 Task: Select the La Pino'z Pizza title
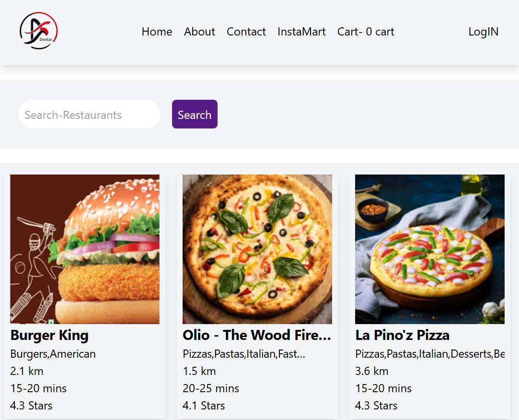point(402,335)
